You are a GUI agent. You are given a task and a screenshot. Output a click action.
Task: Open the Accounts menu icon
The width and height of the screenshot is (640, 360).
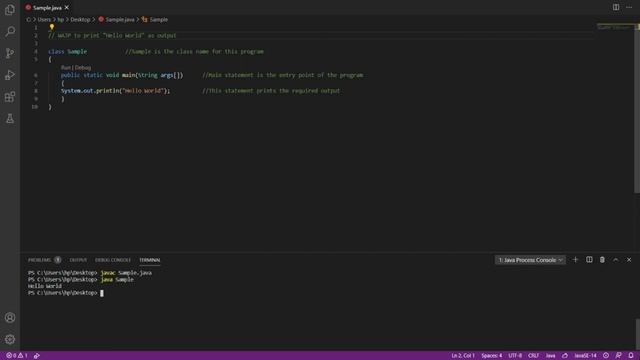[10, 318]
